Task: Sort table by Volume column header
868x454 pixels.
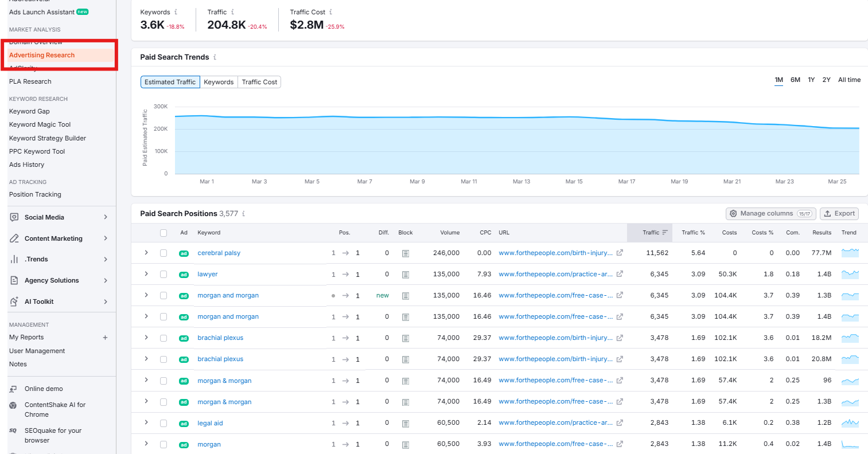Action: tap(450, 233)
